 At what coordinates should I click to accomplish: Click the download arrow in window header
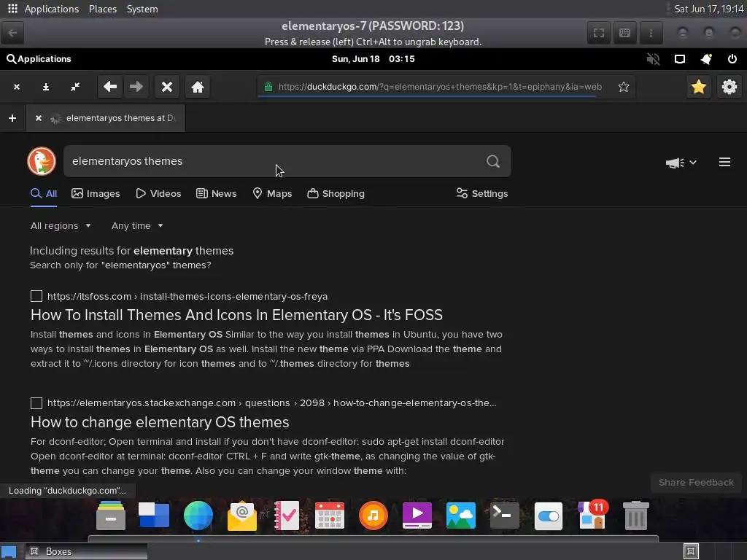[46, 87]
